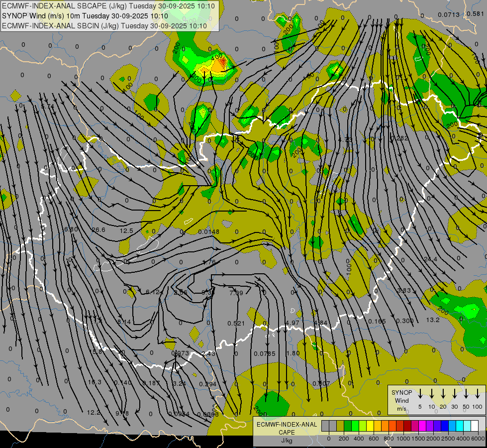This screenshot has height=448, width=487.
Task: Click the map value 13.2
Action: tap(433, 320)
